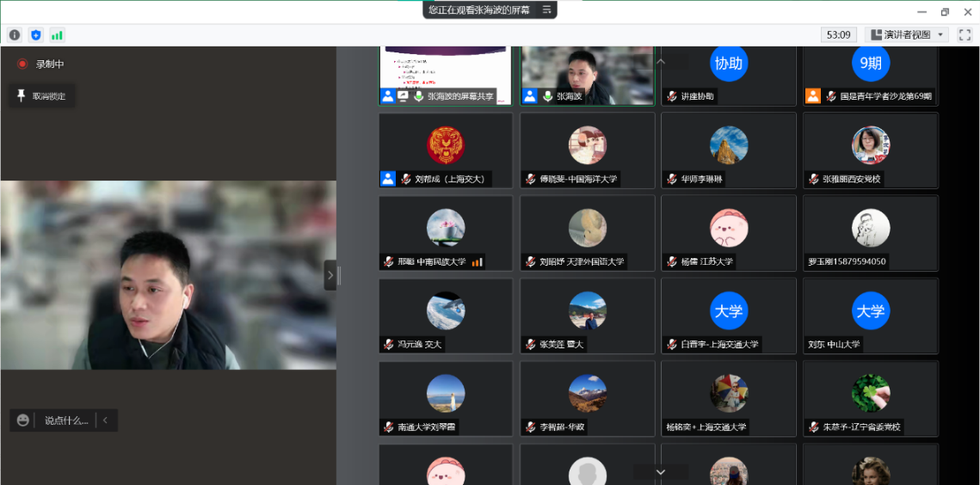Open the emoji smiley icon
This screenshot has height=485, width=980.
(23, 421)
